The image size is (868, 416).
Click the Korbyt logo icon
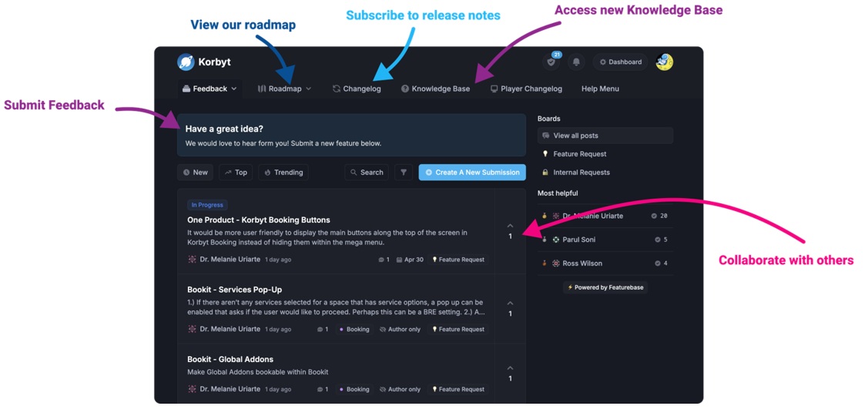tap(186, 62)
